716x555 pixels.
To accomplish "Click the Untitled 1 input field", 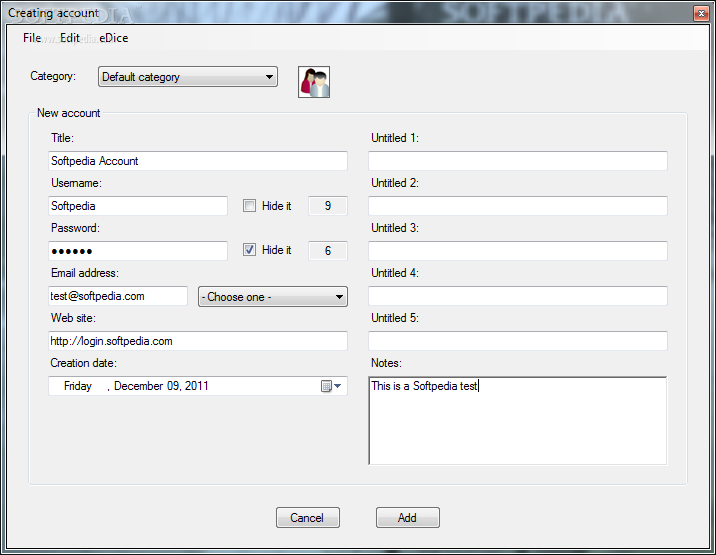I will [x=518, y=161].
